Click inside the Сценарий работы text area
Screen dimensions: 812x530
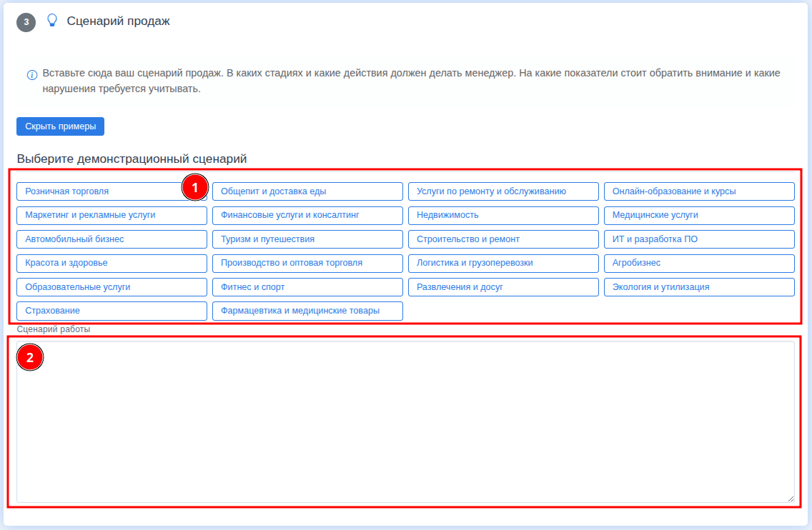405,421
